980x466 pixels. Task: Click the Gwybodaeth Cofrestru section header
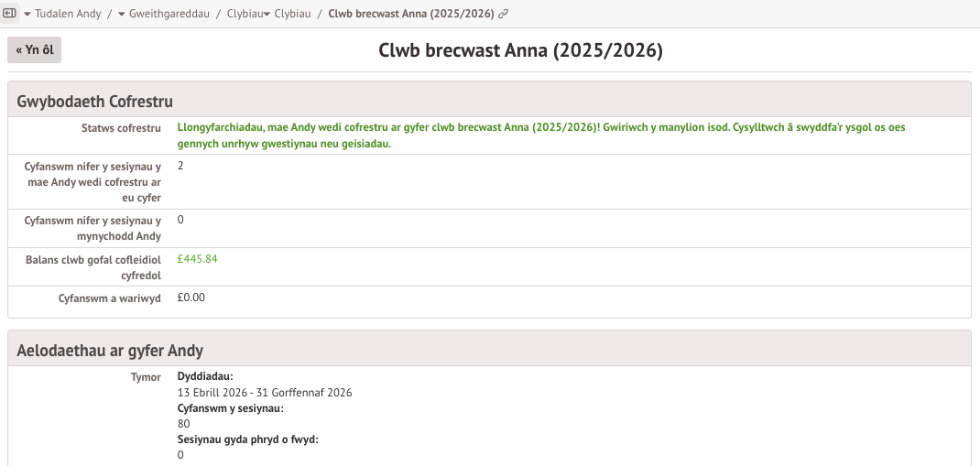(95, 101)
